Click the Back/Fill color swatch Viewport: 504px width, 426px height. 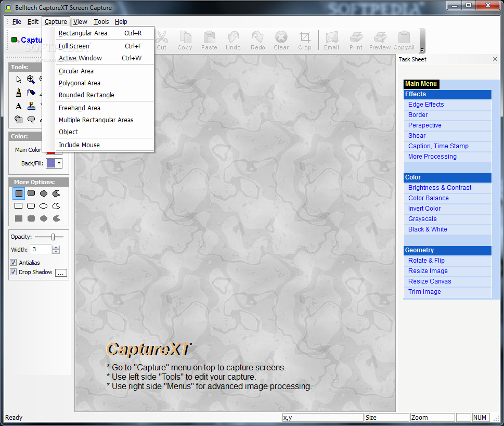click(51, 163)
